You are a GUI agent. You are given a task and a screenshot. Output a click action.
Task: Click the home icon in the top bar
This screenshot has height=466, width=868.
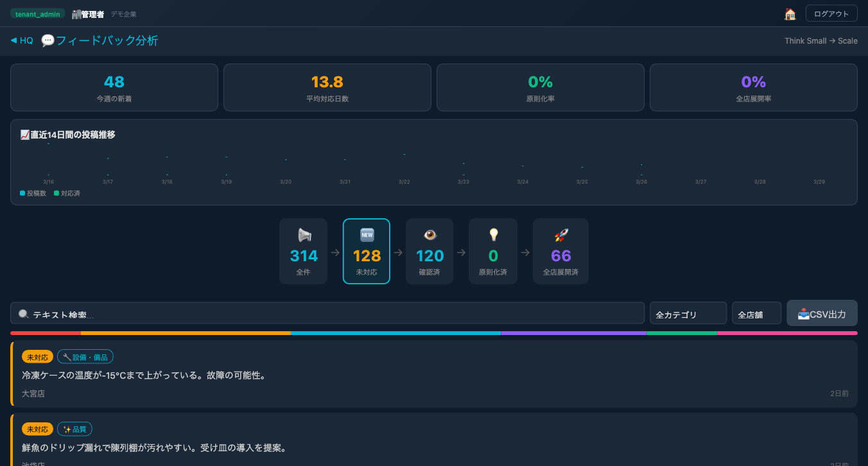pos(790,13)
